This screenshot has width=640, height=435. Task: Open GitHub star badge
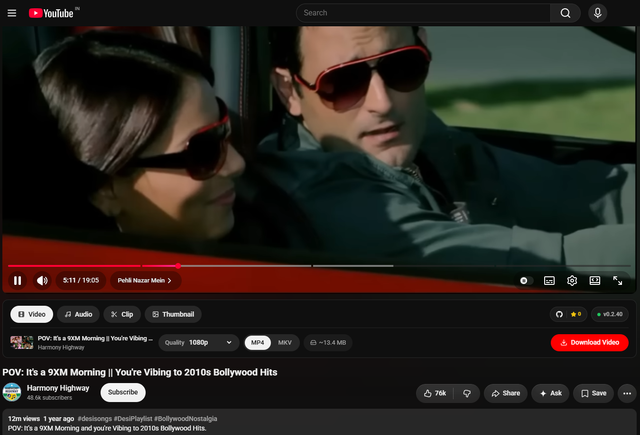[568, 314]
